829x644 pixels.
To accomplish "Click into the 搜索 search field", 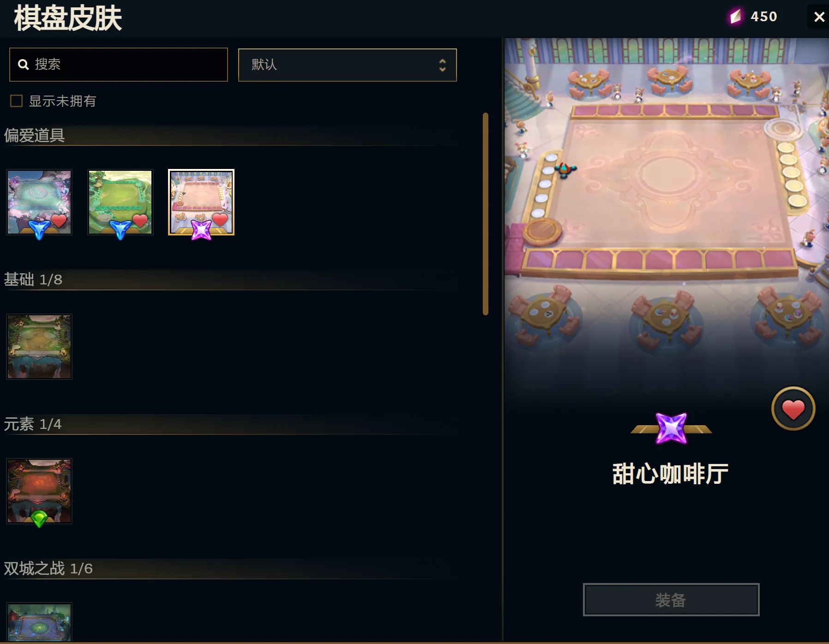I will click(x=119, y=65).
